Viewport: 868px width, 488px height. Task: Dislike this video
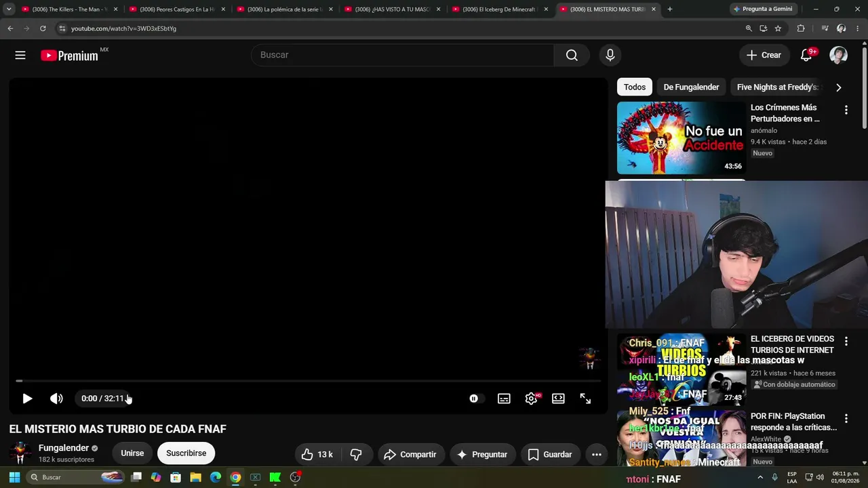pos(356,454)
